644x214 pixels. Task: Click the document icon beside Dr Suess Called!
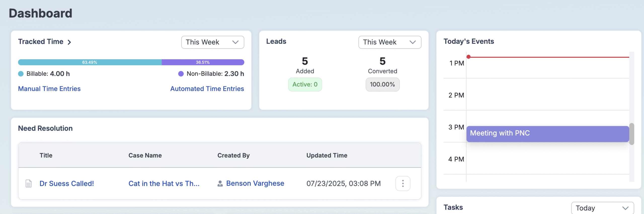29,184
